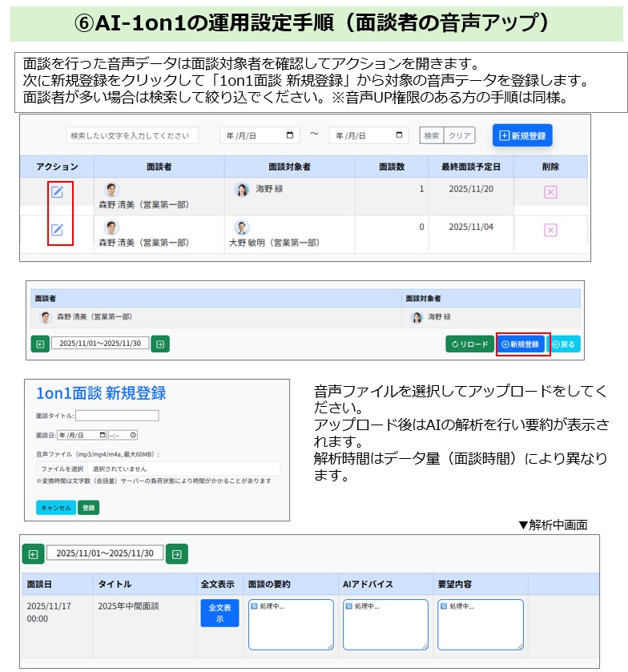Open the 面談日 date picker in registration form
The width and height of the screenshot is (628, 672).
tap(101, 435)
